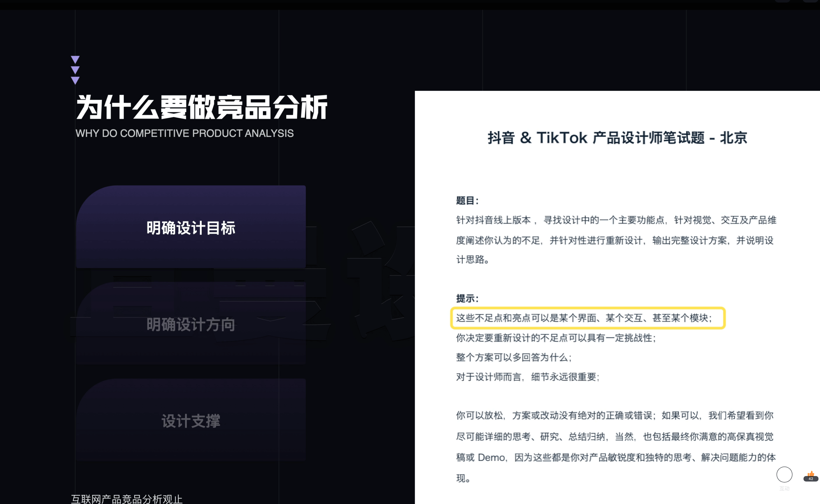This screenshot has height=504, width=820.
Task: Click the WHY DO COMPETITIVE PRODUCT ANALYSIS subtitle
Action: (x=184, y=133)
